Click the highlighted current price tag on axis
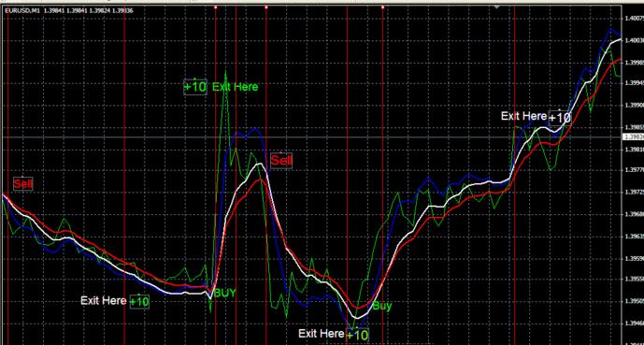This screenshot has width=644, height=345. tap(634, 137)
